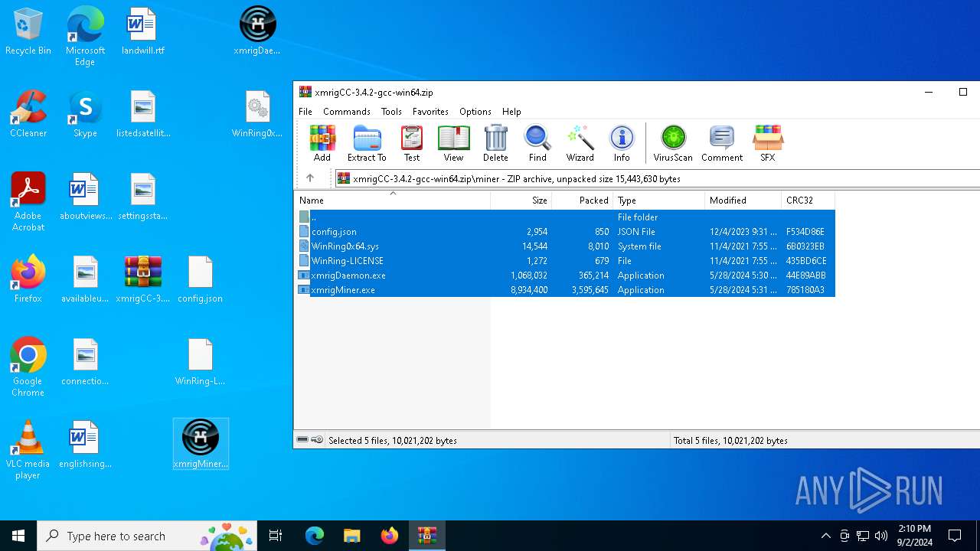The image size is (980, 551).
Task: Sort by Packed column header
Action: tap(582, 201)
